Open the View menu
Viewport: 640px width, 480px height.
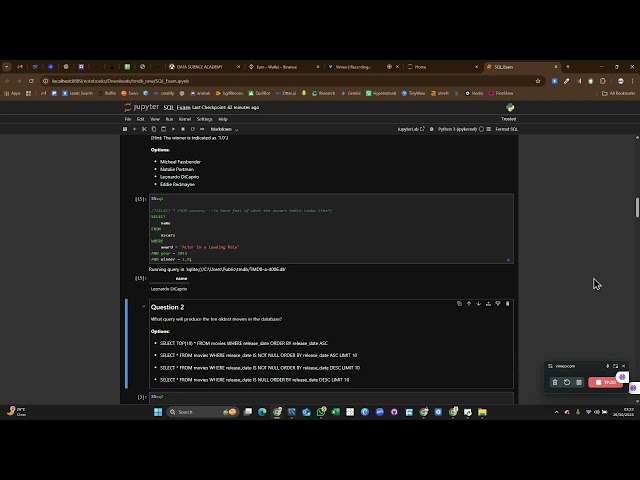pos(155,119)
